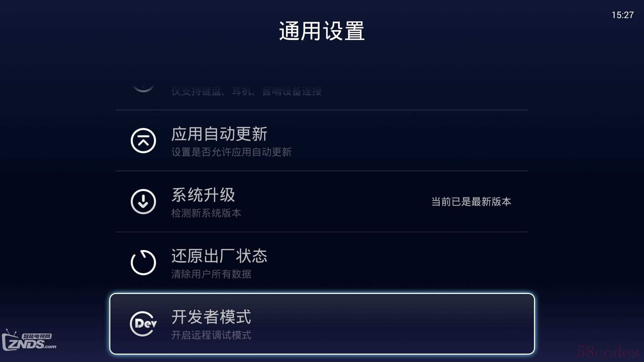
Task: Open the 系统升级 menu entry
Action: tap(322, 201)
